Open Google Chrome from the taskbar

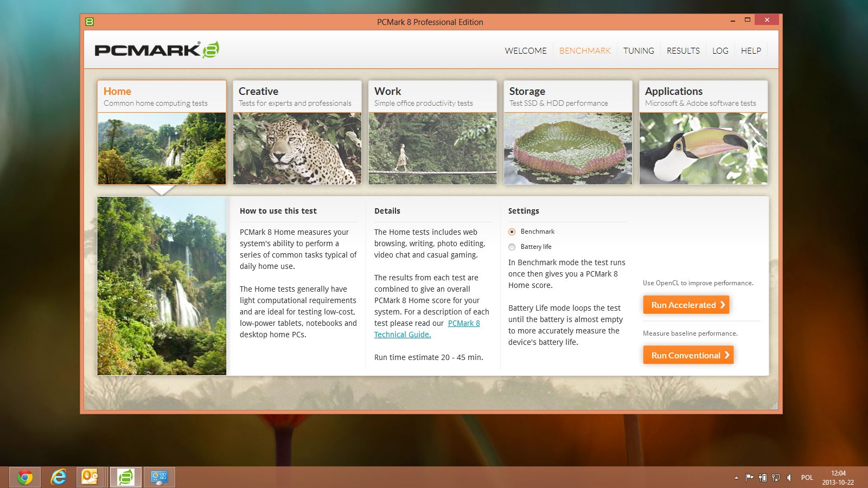(25, 477)
